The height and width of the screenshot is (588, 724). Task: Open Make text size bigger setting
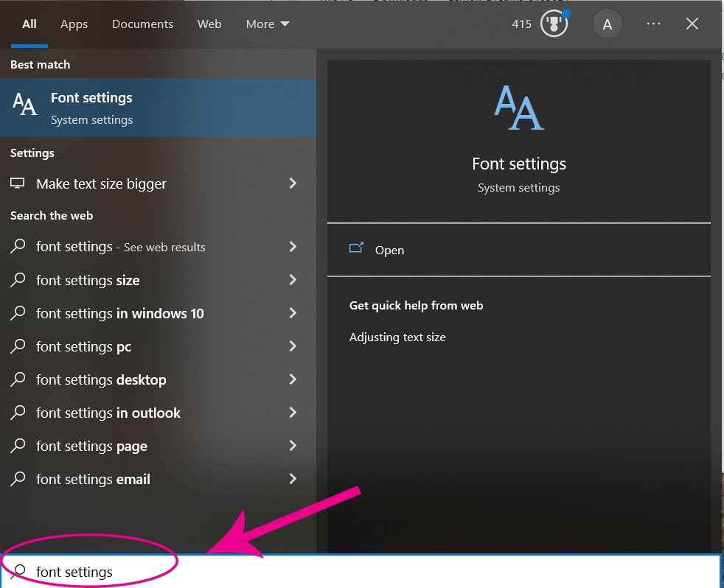click(x=158, y=183)
